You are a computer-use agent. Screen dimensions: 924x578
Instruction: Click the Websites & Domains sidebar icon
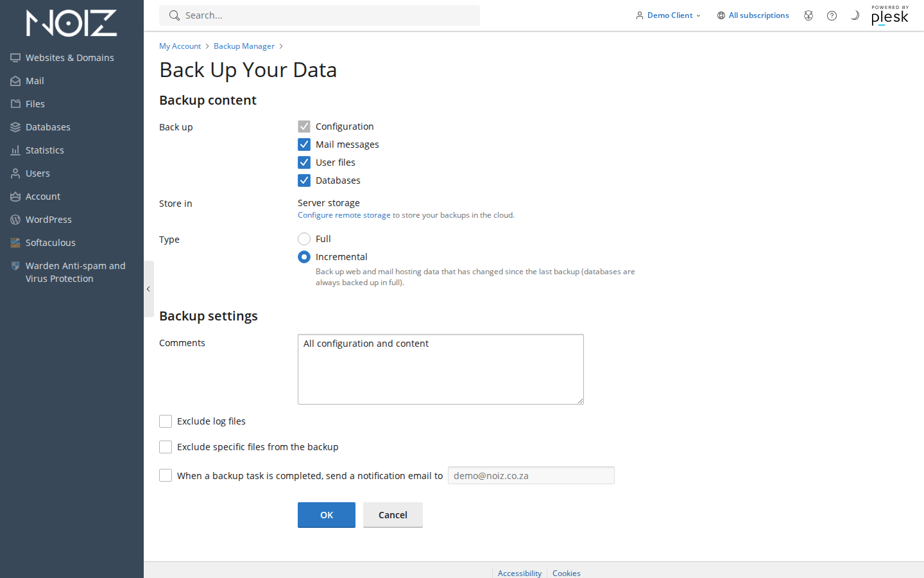(15, 58)
